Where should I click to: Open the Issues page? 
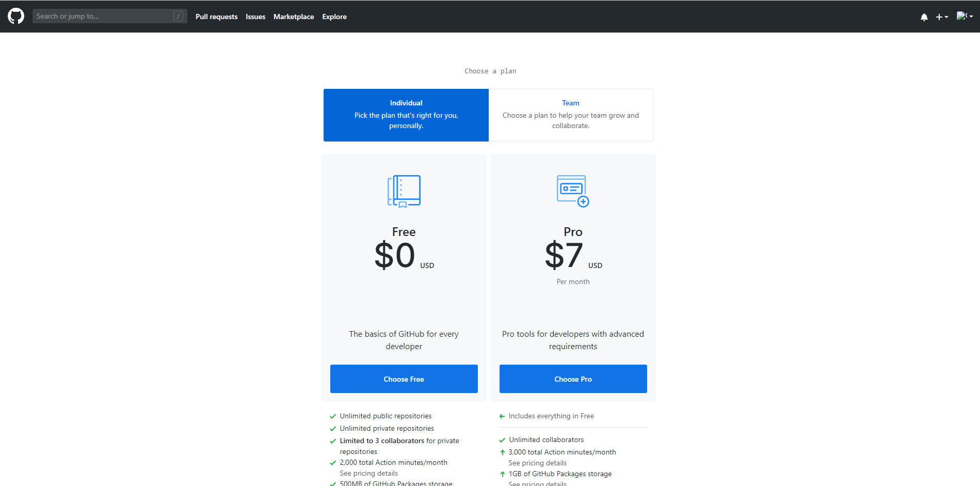pos(255,17)
